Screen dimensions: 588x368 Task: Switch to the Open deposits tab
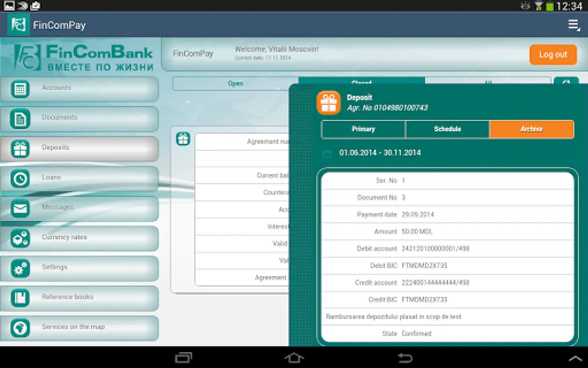point(235,83)
